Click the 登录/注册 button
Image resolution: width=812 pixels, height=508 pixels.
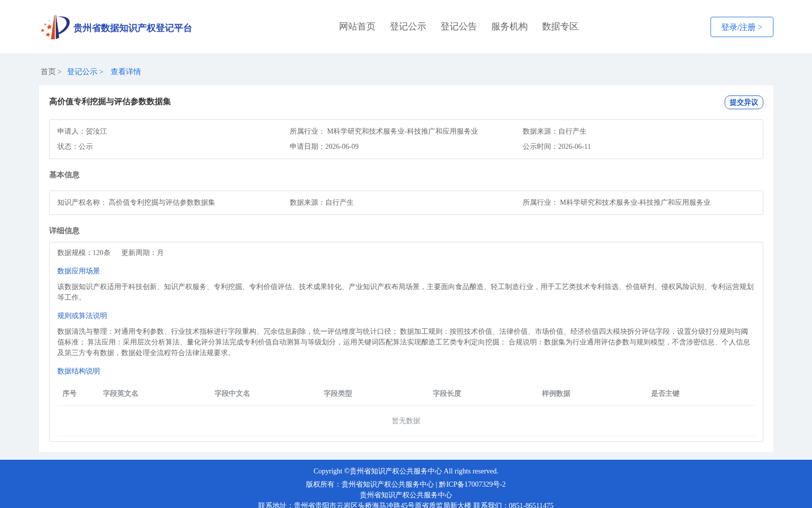pyautogui.click(x=742, y=27)
